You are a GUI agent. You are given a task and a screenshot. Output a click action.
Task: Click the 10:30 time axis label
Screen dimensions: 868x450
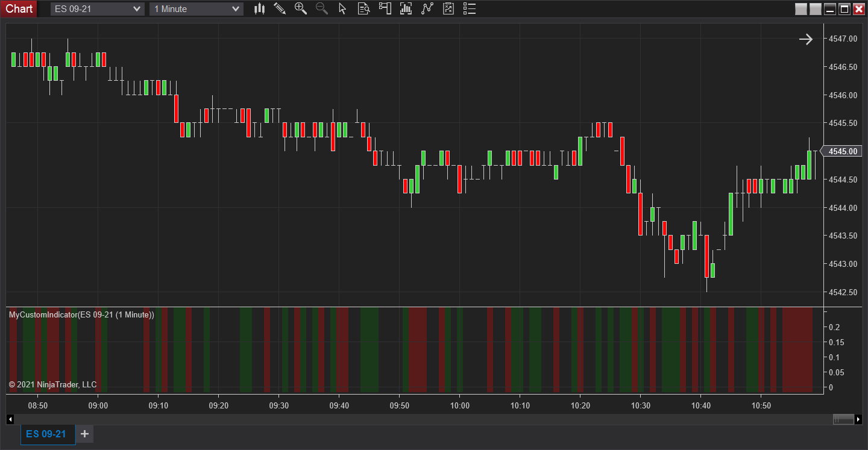pyautogui.click(x=641, y=406)
